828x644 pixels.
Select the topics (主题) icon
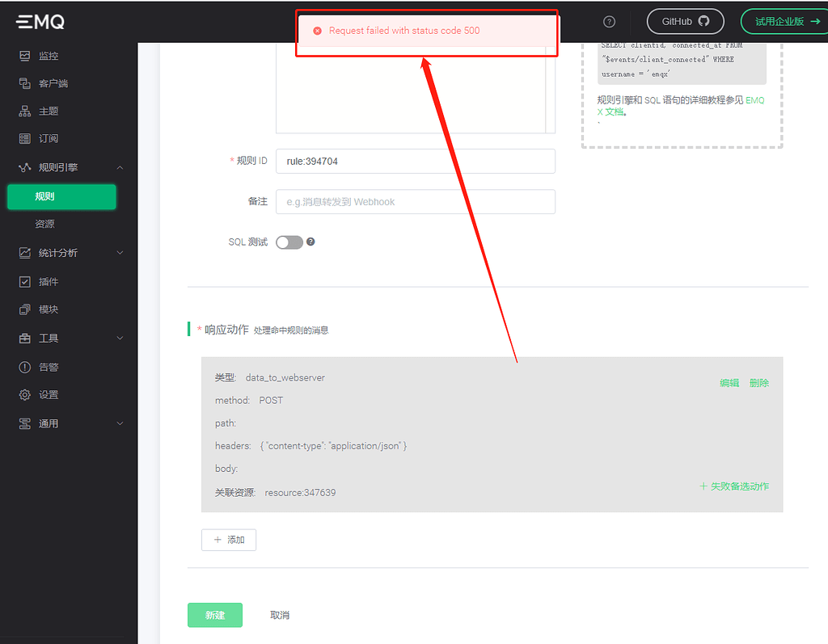coord(24,111)
